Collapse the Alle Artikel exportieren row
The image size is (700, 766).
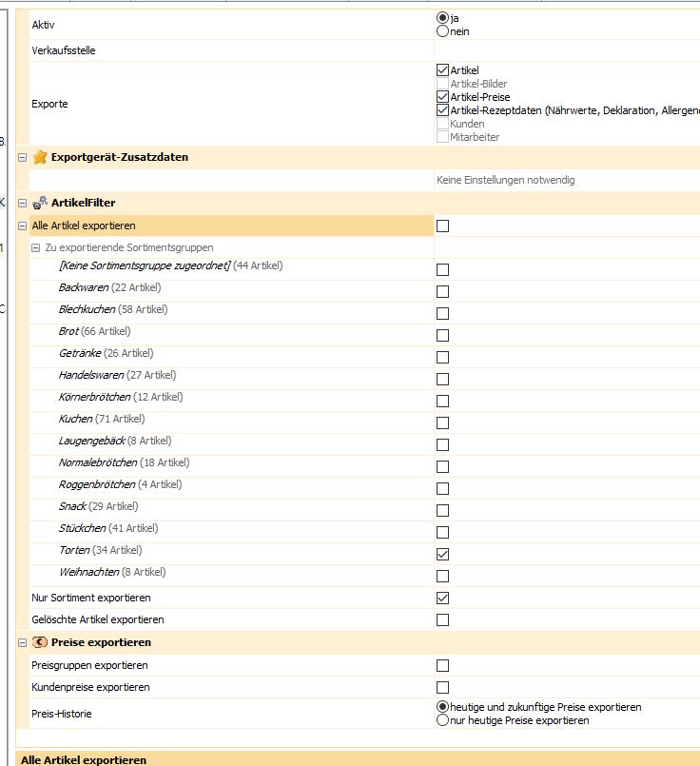tap(23, 226)
